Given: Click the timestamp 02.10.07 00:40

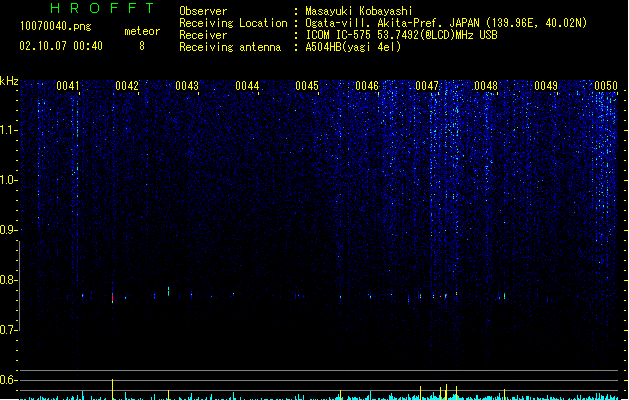Looking at the screenshot, I should (61, 46).
